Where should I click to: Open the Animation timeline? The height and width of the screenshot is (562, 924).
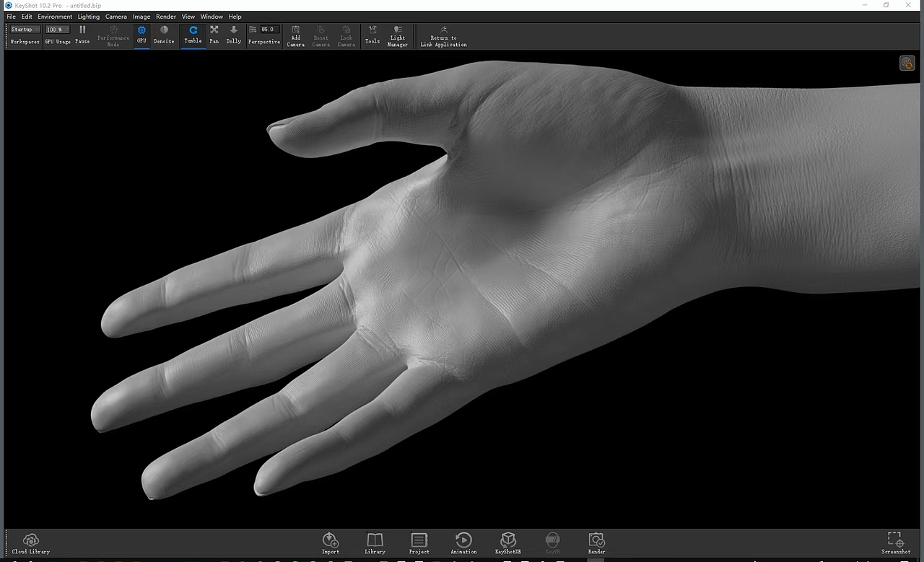pos(463,543)
